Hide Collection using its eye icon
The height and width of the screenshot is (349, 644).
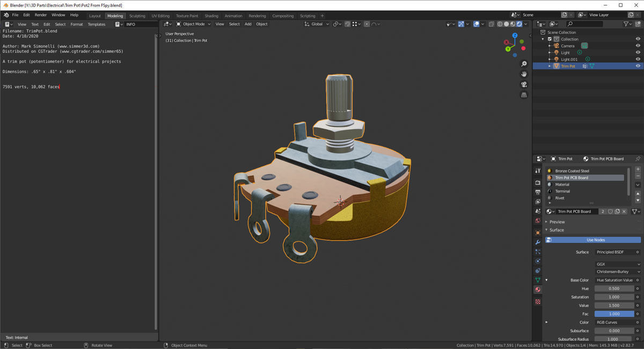pos(638,39)
